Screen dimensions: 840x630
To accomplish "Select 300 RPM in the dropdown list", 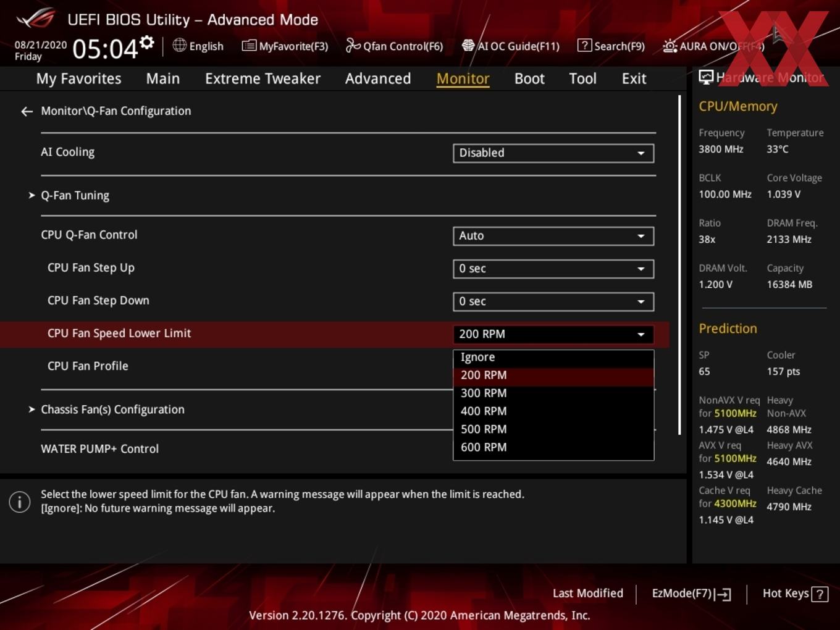I will [x=553, y=393].
